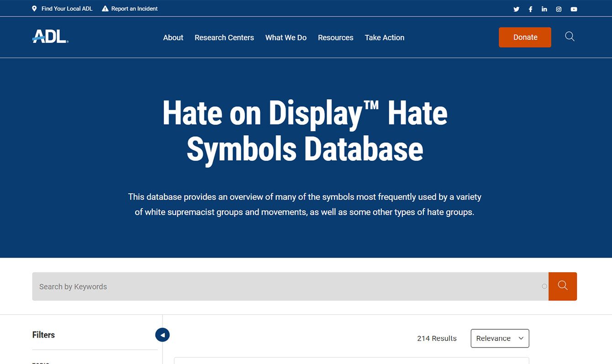Focus the Search by Keywords field
This screenshot has height=364, width=612.
[x=288, y=286]
